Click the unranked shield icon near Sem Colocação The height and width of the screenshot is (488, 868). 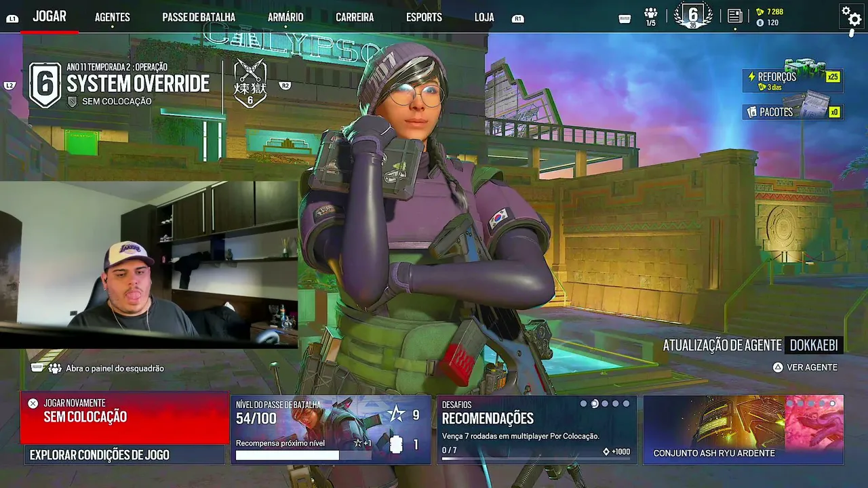(x=73, y=102)
